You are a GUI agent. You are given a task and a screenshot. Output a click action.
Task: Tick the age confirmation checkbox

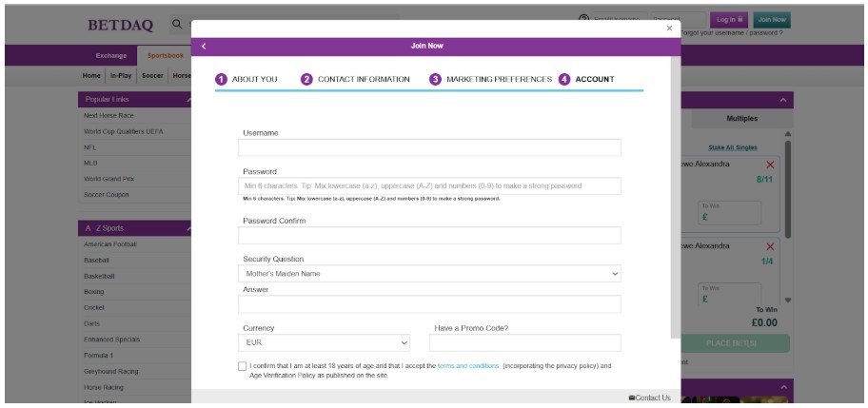(243, 366)
